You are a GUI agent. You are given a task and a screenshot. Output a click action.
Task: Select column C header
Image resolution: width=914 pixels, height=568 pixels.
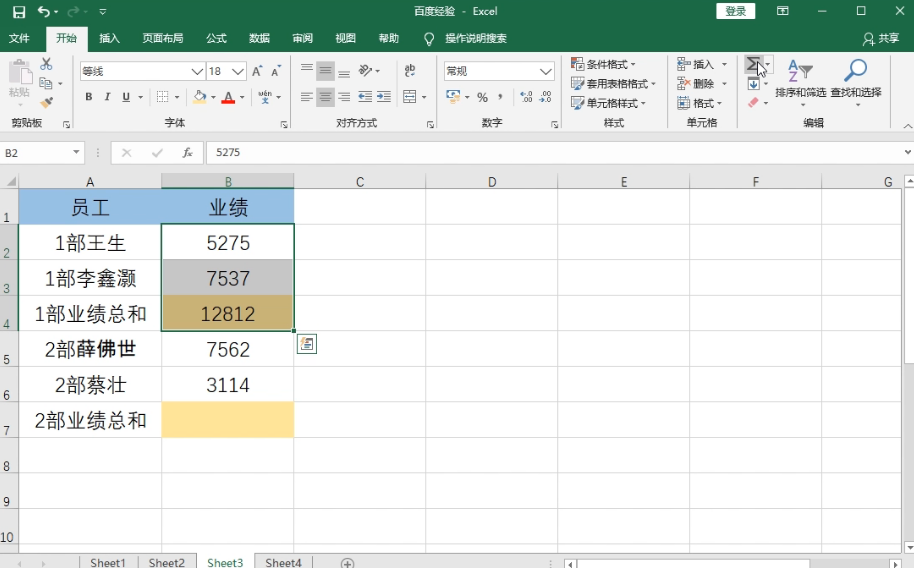pos(360,182)
